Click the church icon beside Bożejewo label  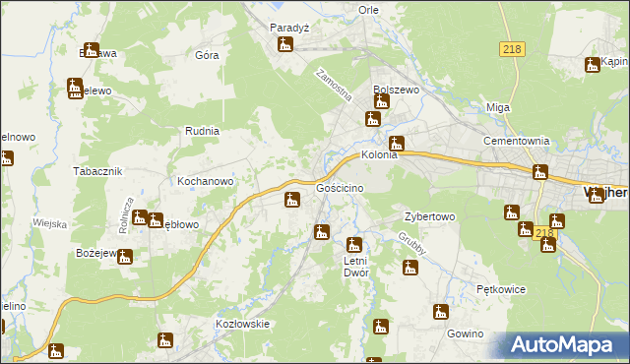[125, 257]
